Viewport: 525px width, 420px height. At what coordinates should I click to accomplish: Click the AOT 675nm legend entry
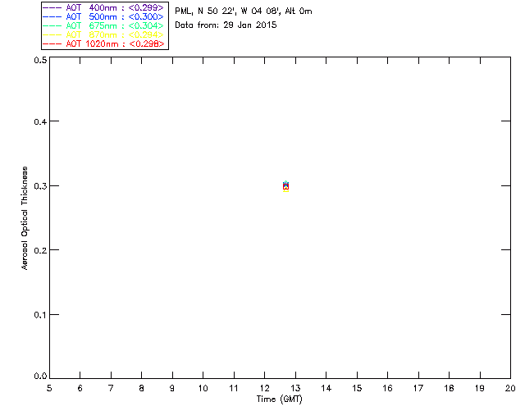point(103,25)
